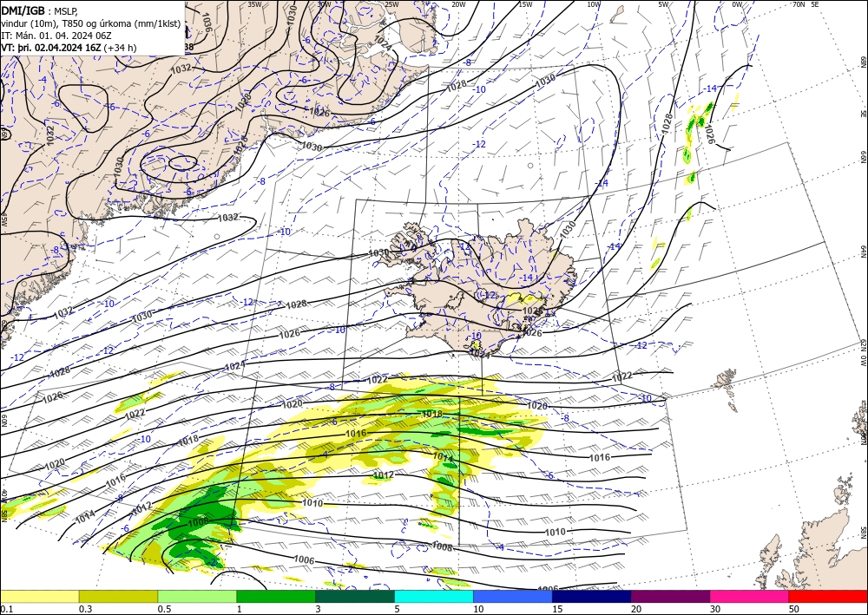Click the 15W longitude label
868x615 pixels.
525,4
